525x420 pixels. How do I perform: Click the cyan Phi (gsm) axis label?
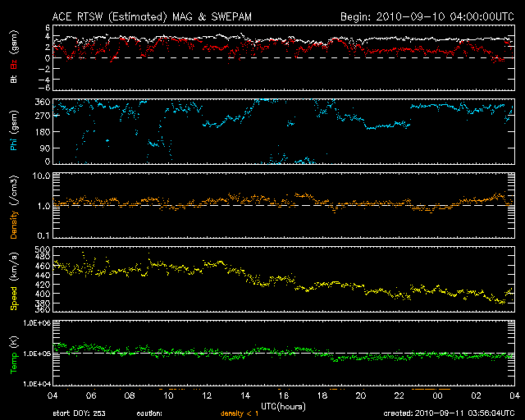pos(14,130)
